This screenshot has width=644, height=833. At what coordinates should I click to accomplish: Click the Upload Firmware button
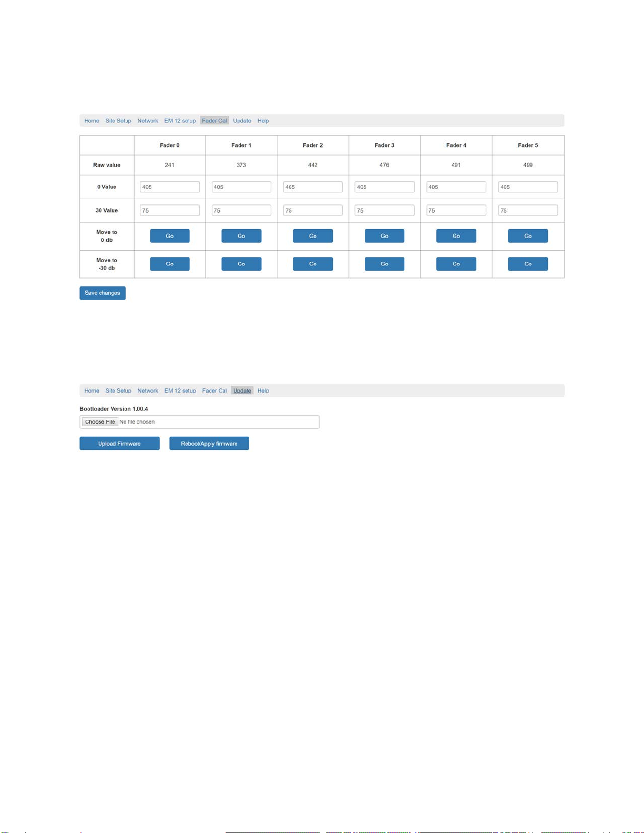[119, 444]
